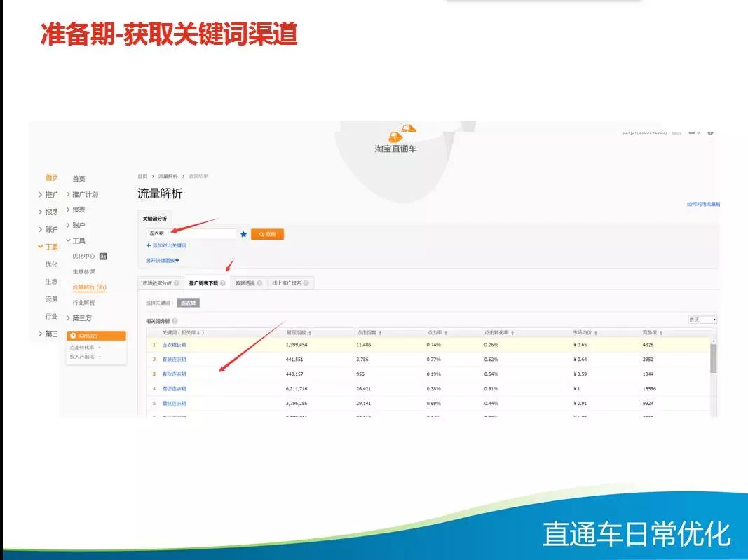Expand 第三方 in the sidebar
This screenshot has height=560, width=748.
point(68,318)
